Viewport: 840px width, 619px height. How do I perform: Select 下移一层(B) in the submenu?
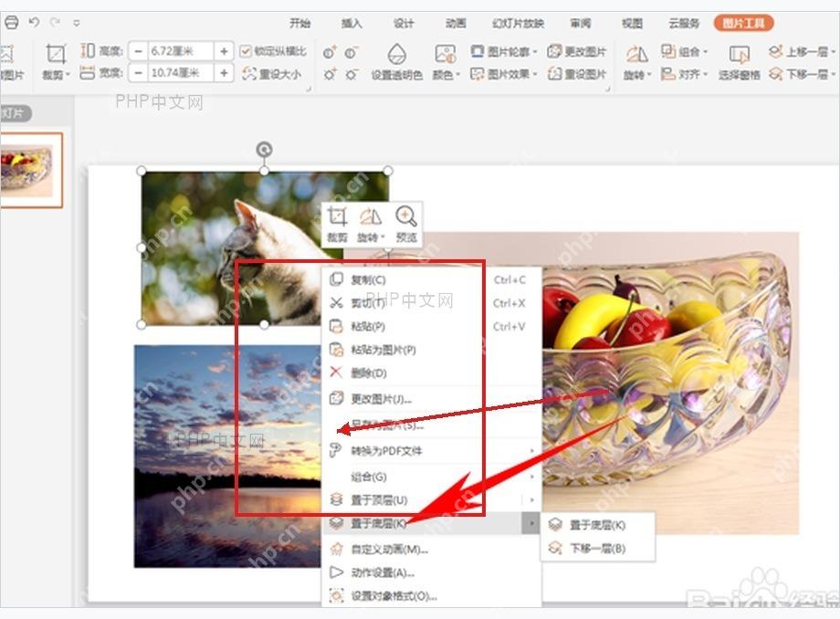click(598, 549)
